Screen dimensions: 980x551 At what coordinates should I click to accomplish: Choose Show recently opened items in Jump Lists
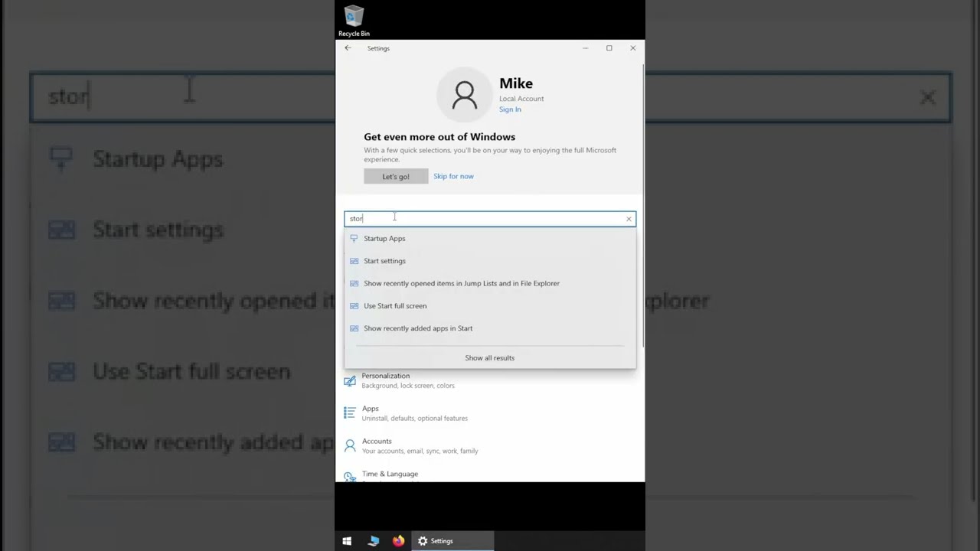(490, 283)
